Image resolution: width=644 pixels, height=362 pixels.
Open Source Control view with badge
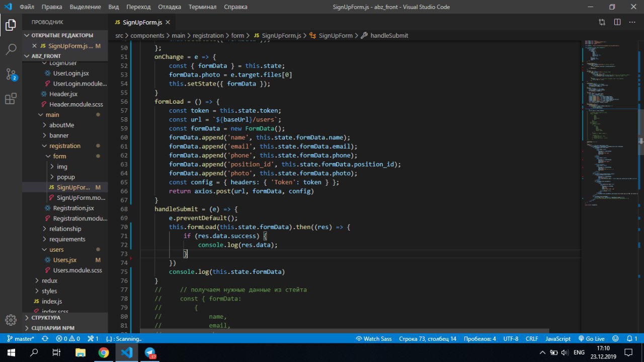pyautogui.click(x=11, y=75)
